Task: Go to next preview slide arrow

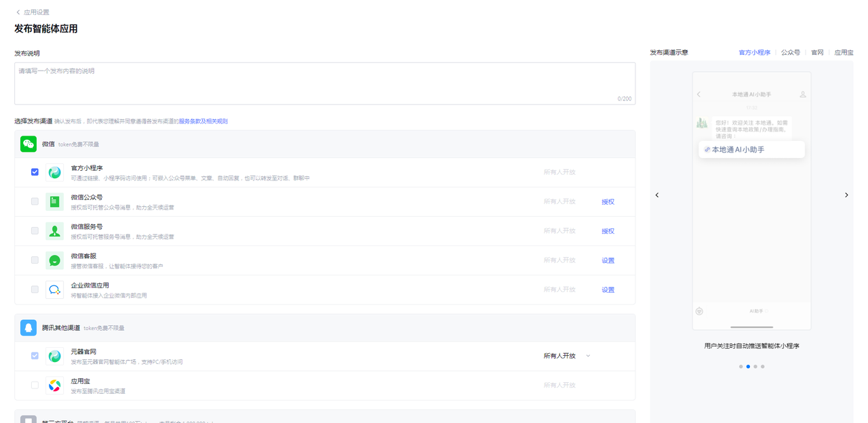Action: (846, 195)
